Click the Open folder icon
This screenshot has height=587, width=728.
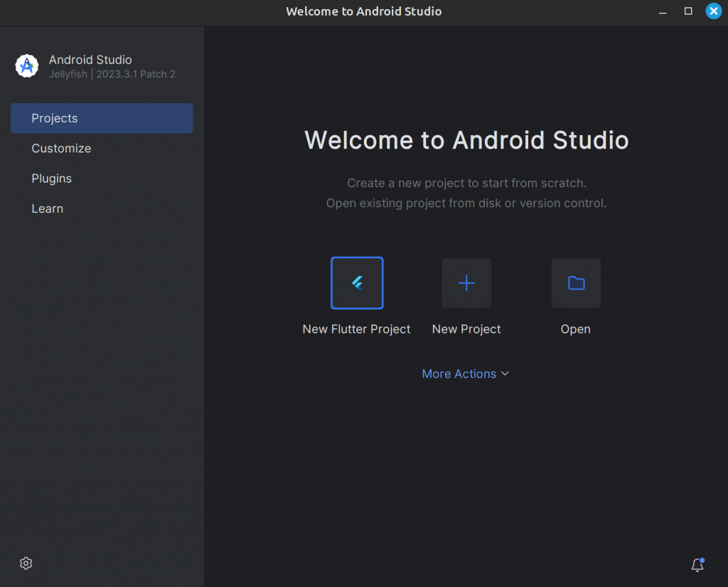[x=576, y=283]
